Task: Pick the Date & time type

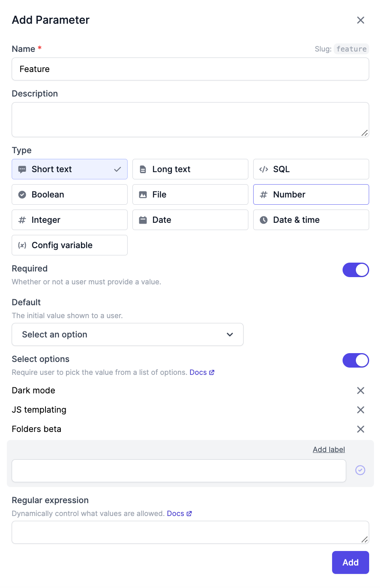Action: pyautogui.click(x=311, y=220)
